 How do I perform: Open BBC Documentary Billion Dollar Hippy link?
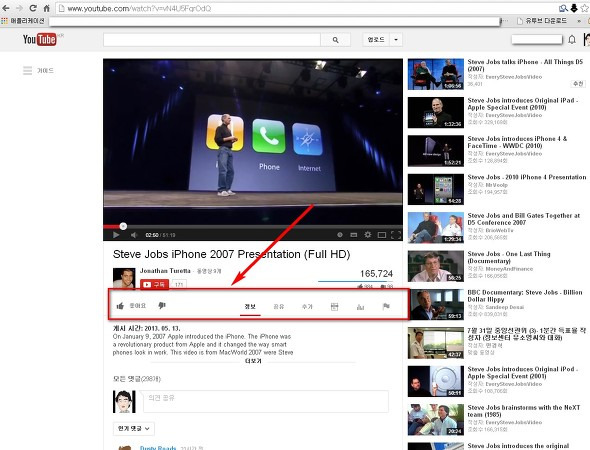pos(525,296)
